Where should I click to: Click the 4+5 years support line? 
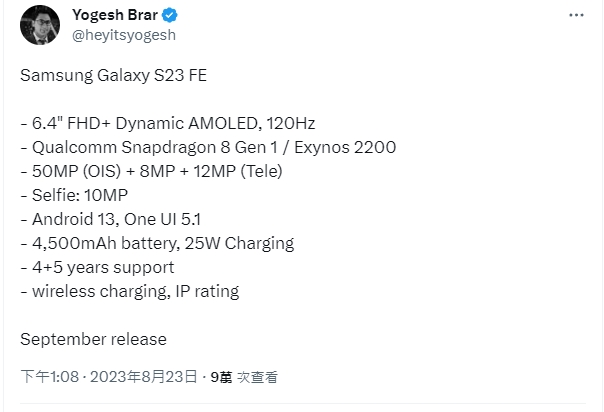pyautogui.click(x=97, y=268)
